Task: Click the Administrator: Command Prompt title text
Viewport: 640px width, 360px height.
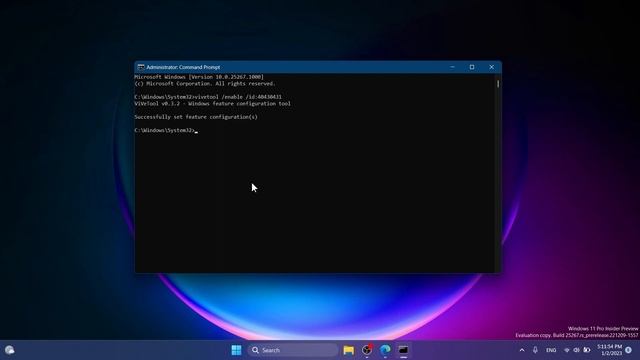Action: 183,67
